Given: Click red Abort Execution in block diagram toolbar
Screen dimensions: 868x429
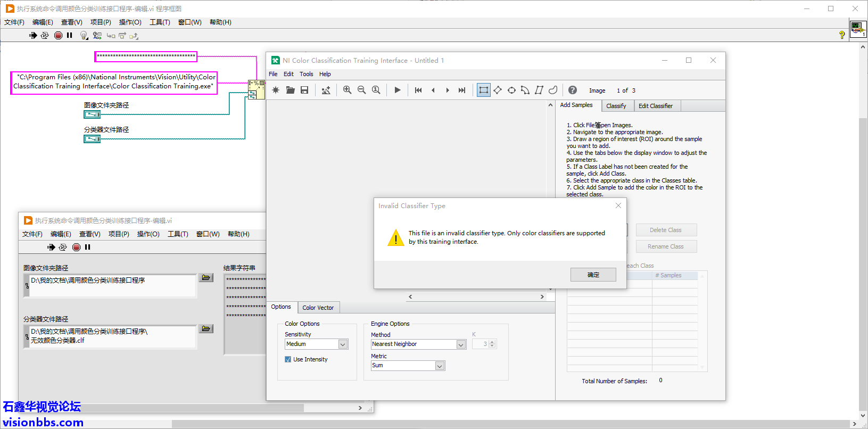Looking at the screenshot, I should pos(58,36).
